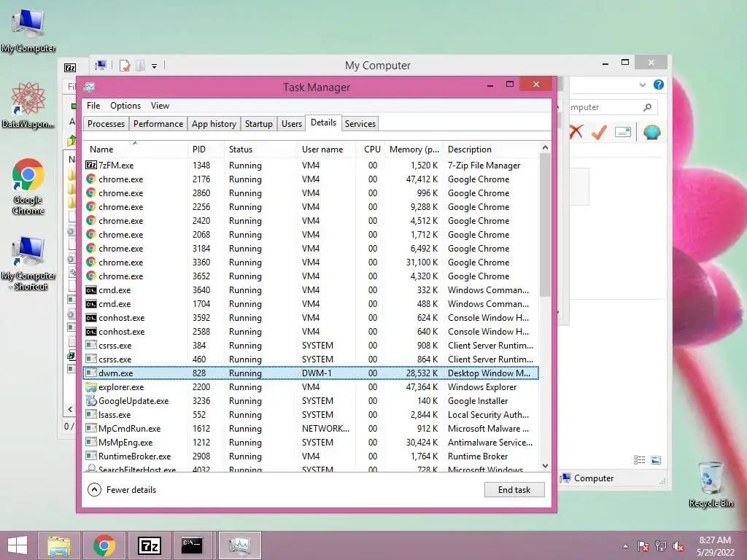Switch to the Users tab

(x=292, y=124)
